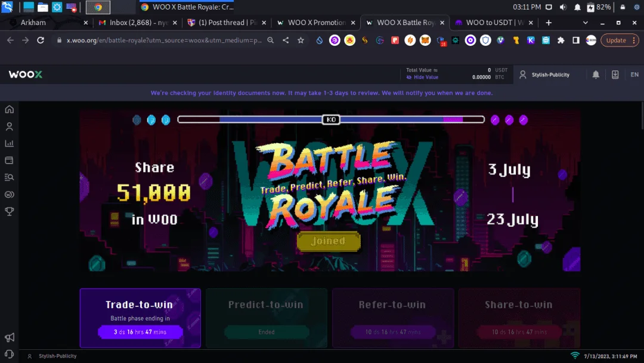Click the identity documents review notice
The width and height of the screenshot is (644, 363).
click(321, 93)
